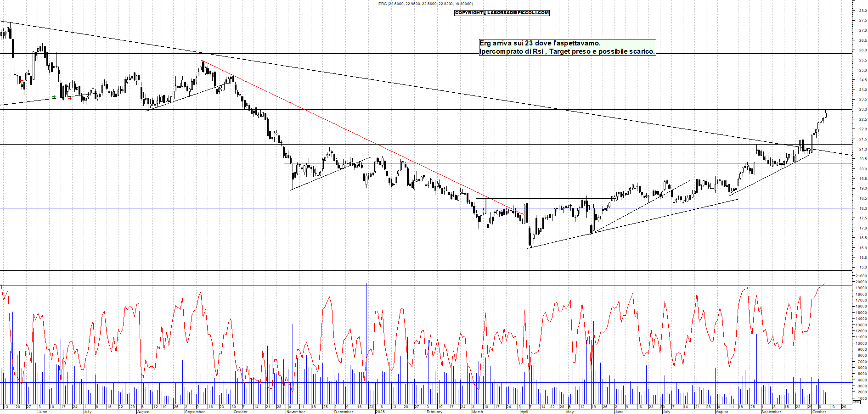The height and width of the screenshot is (414, 868).
Task: Select the April month label on timeline
Action: pos(524,412)
